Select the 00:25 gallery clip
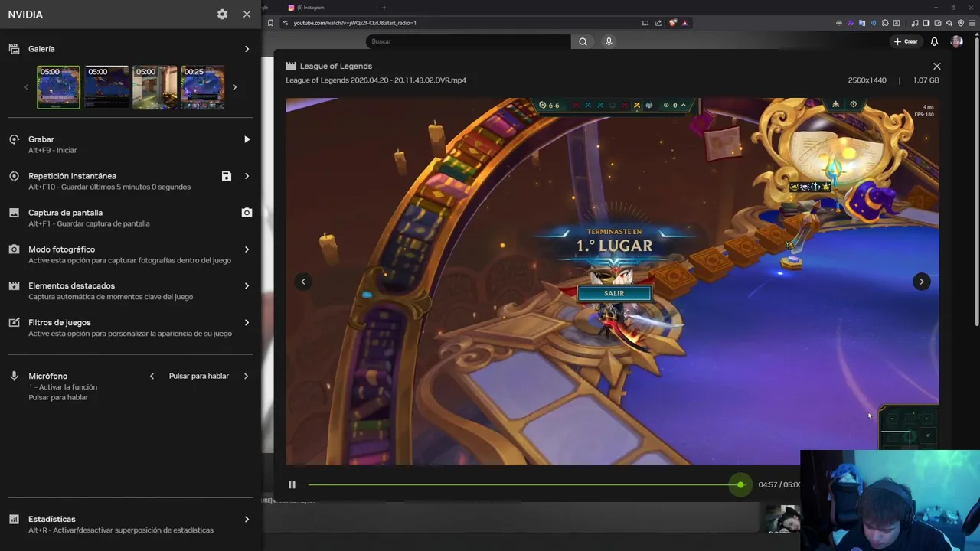Image resolution: width=980 pixels, height=551 pixels. click(x=203, y=87)
